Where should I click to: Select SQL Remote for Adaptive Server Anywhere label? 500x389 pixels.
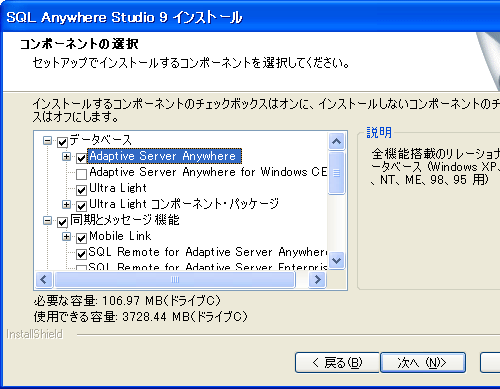tap(208, 252)
